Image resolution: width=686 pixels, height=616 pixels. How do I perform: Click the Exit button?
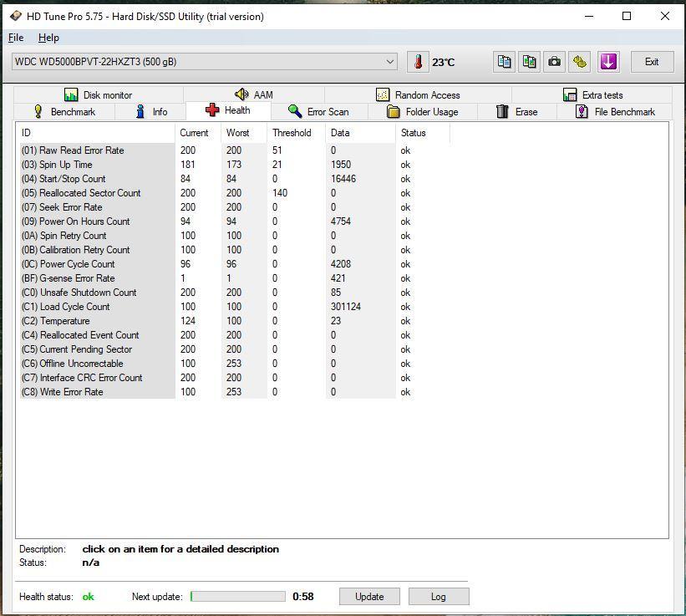click(x=652, y=62)
